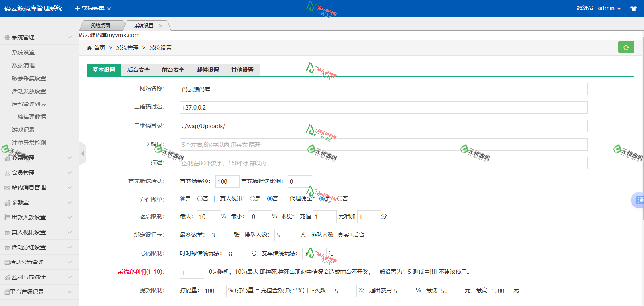This screenshot has width=644, height=306.
Task: Click the translate widget at right edge
Action: pyautogui.click(x=638, y=200)
